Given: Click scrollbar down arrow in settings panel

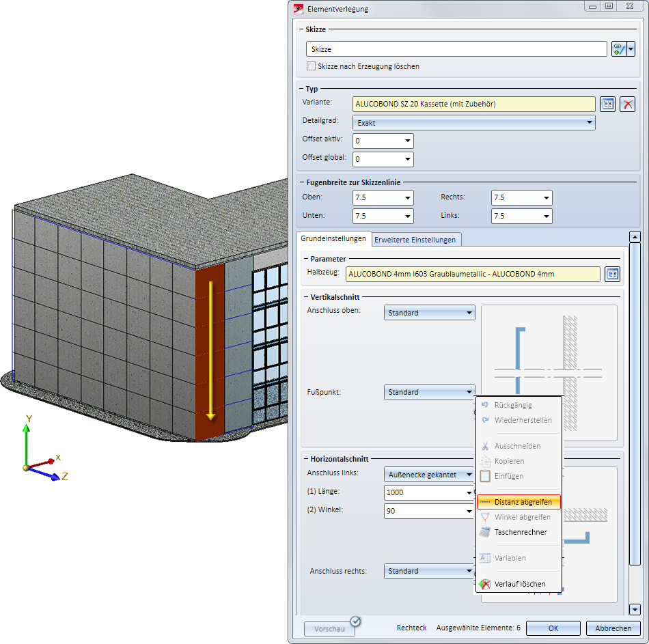Looking at the screenshot, I should [635, 608].
